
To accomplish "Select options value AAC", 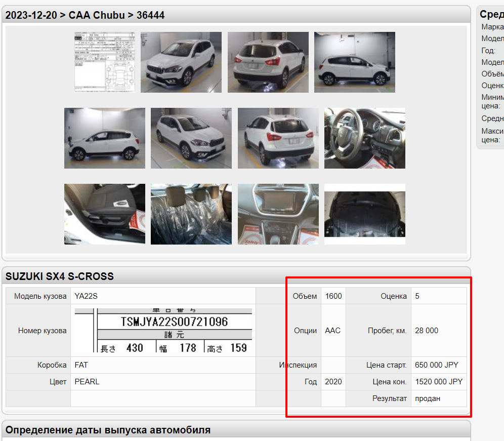I will click(332, 331).
